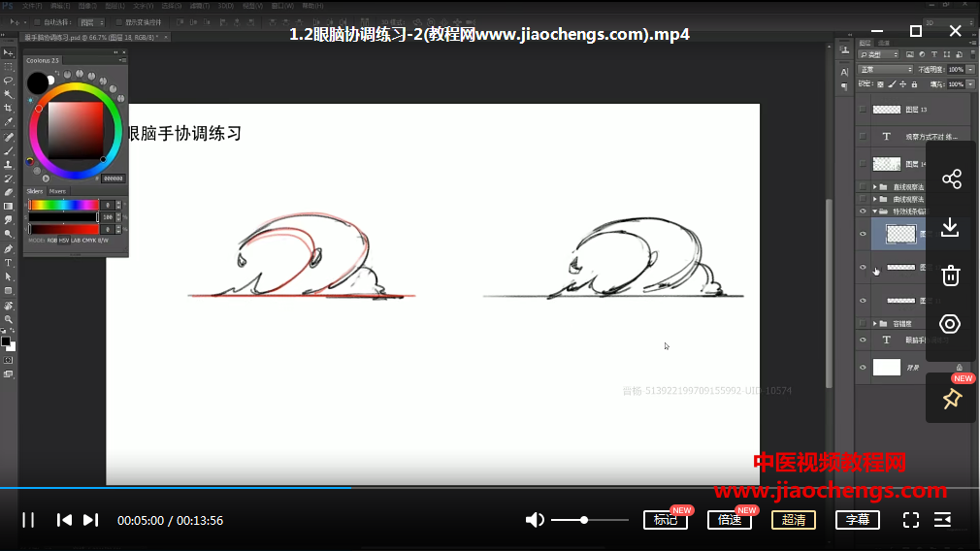Click the share icon in player sidebar
980x551 pixels.
coord(951,179)
